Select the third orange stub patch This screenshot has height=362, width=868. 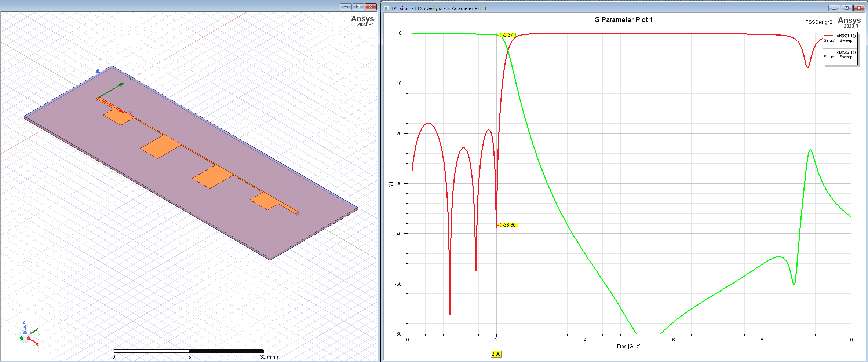click(212, 177)
